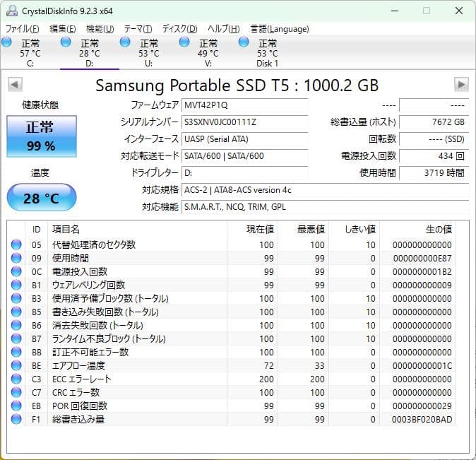The height and width of the screenshot is (460, 476).
Task: Click the rotation rate value ---- (SSD)
Action: [434, 139]
